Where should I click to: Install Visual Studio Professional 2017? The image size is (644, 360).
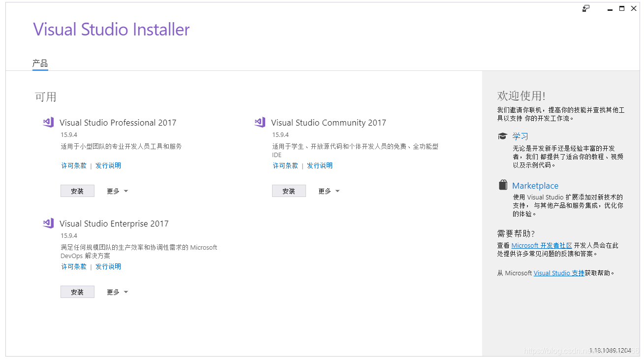(x=77, y=191)
